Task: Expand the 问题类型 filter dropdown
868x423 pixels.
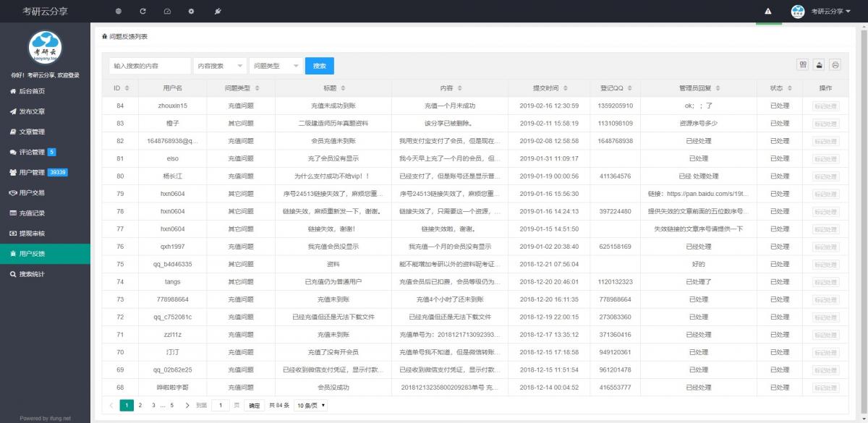Action: (276, 66)
